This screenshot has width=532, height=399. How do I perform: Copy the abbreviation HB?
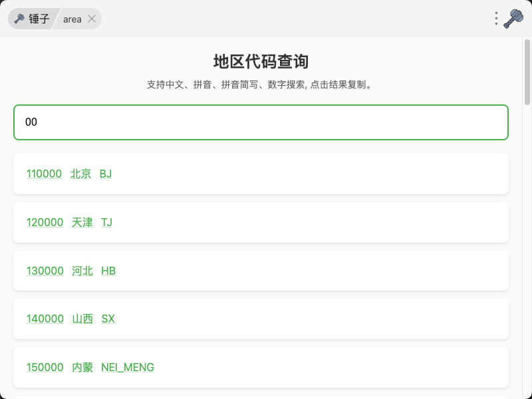pyautogui.click(x=108, y=271)
